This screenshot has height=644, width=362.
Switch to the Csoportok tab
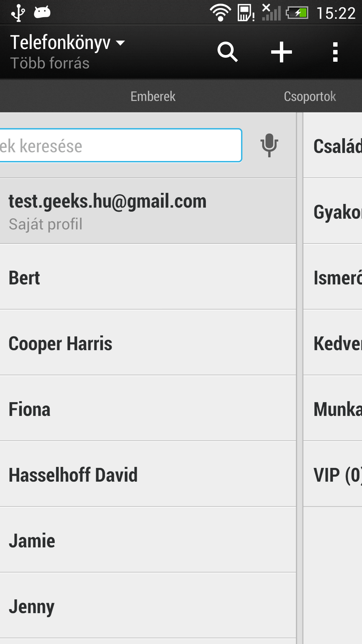click(310, 96)
